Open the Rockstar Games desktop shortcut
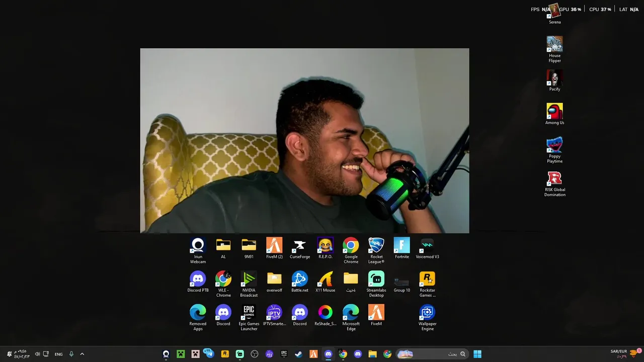The image size is (644, 362). [x=427, y=284]
